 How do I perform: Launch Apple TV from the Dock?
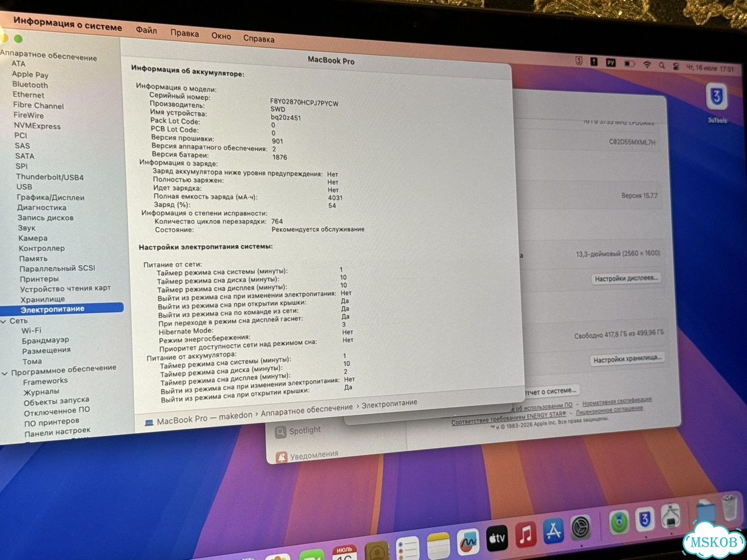[x=497, y=539]
